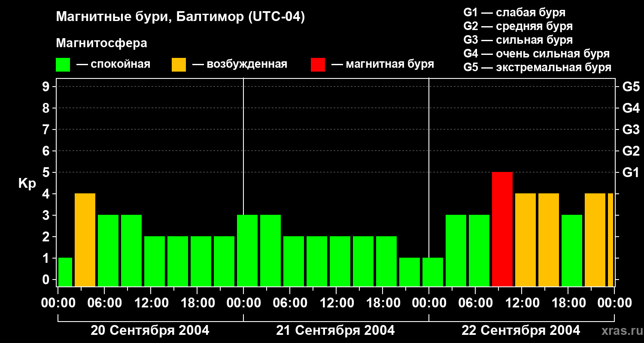Click the line «G5 — экстремальная буря»
The height and width of the screenshot is (343, 644).
(x=537, y=67)
